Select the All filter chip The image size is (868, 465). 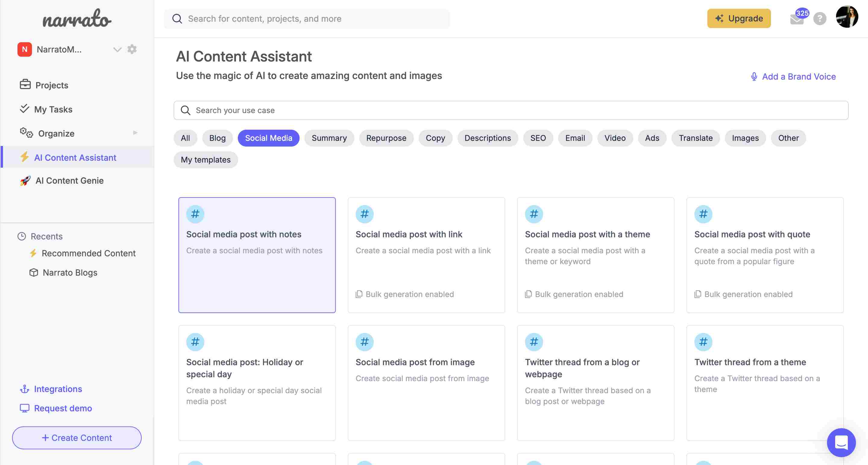point(185,138)
